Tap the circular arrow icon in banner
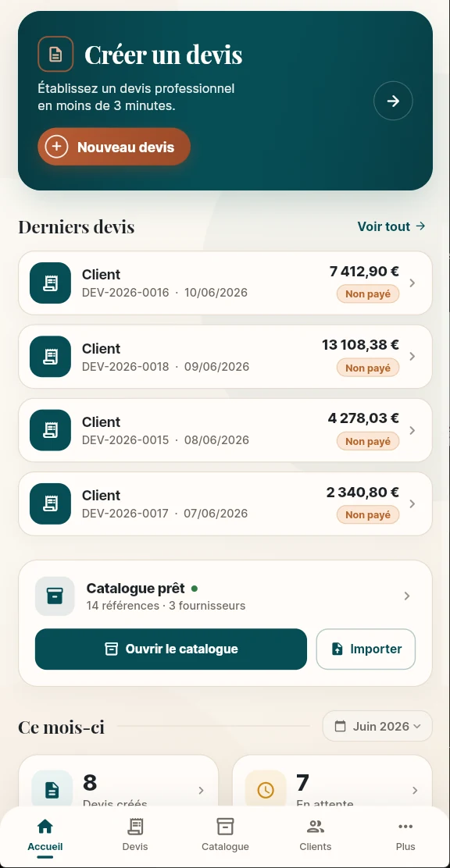 pyautogui.click(x=393, y=101)
